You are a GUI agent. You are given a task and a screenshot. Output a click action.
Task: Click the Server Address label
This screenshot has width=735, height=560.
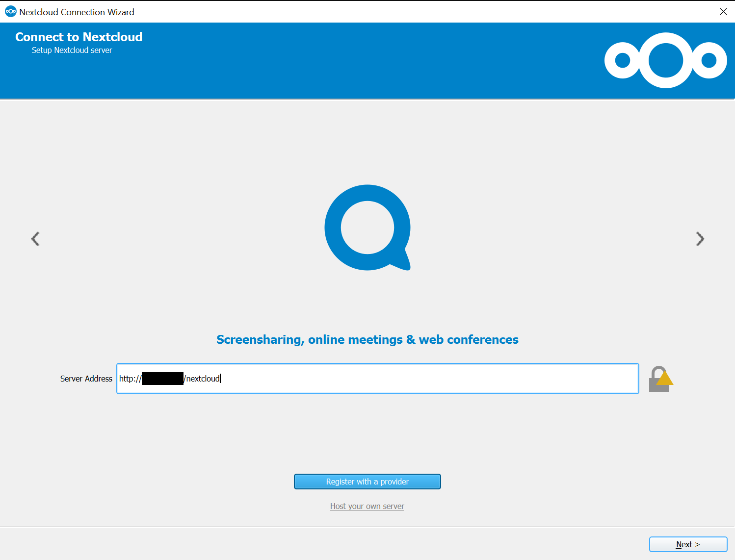tap(86, 379)
